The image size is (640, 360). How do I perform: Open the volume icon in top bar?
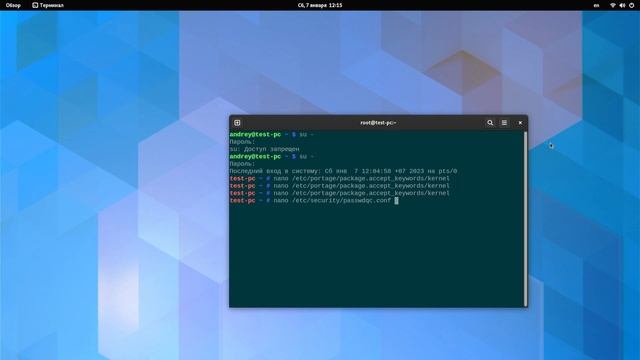622,5
